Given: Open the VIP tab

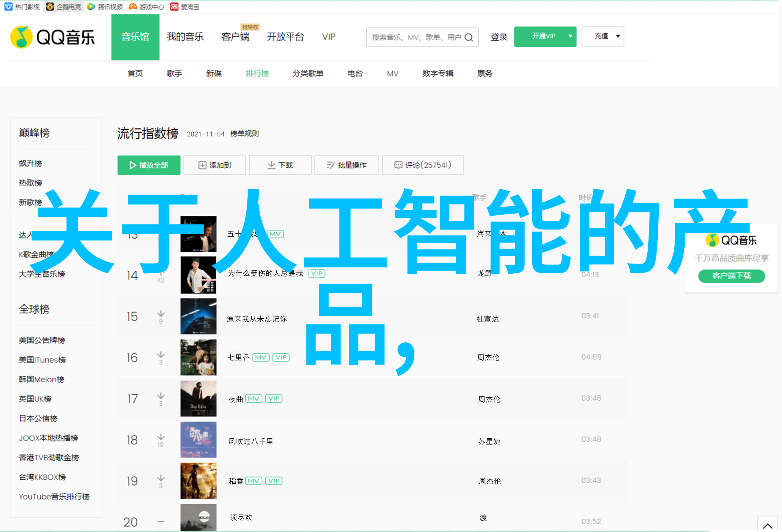Looking at the screenshot, I should coord(328,37).
